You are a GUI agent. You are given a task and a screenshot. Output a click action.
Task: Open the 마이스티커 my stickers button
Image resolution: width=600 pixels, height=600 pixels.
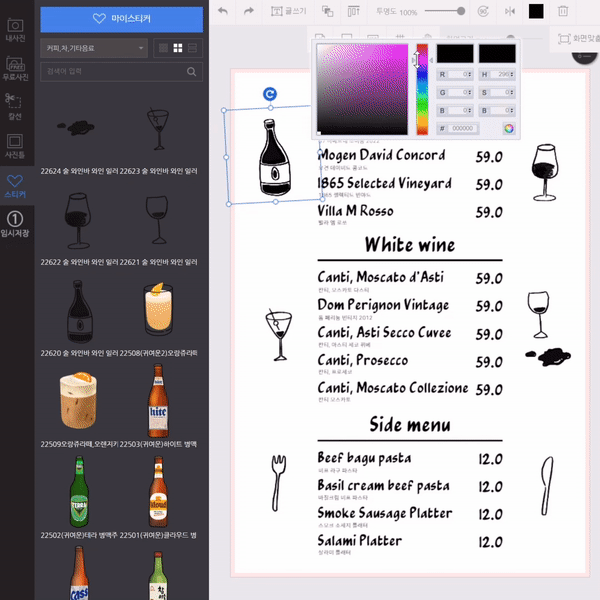click(x=122, y=19)
